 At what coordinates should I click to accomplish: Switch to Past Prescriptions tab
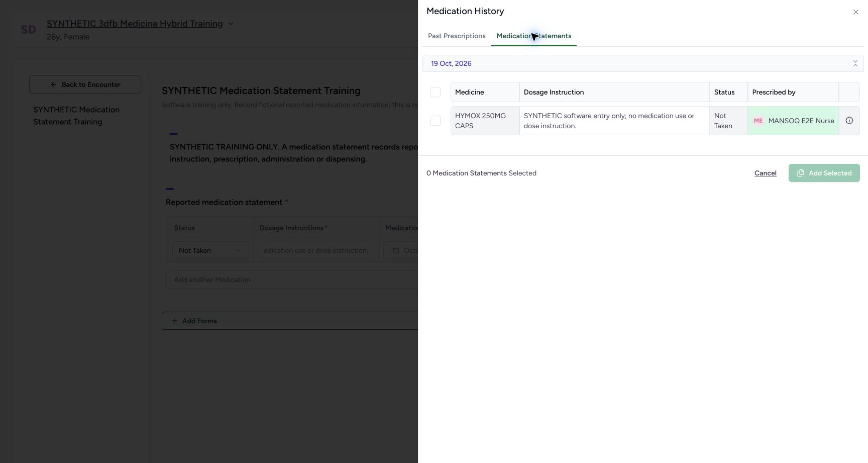(457, 36)
